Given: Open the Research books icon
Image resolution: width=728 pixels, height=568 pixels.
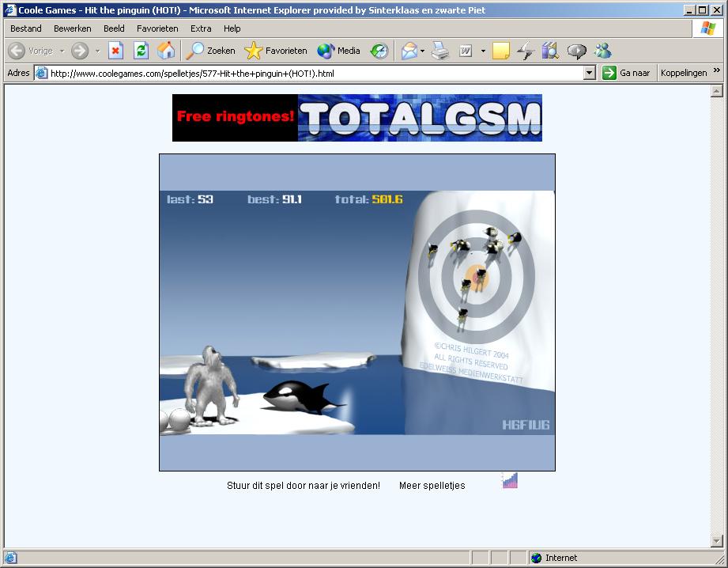Looking at the screenshot, I should (550, 51).
